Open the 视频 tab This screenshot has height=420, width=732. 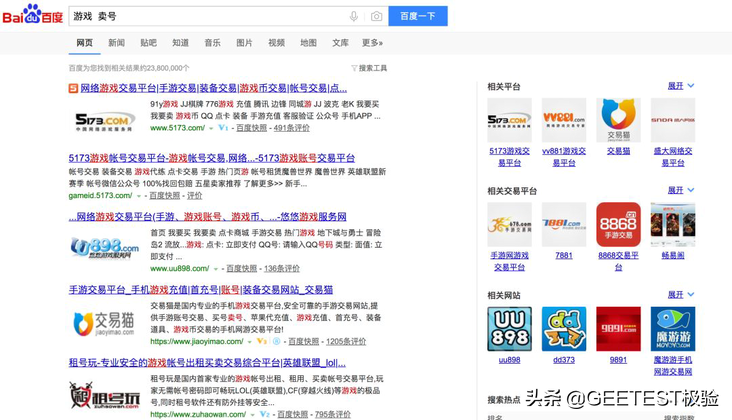pos(276,43)
